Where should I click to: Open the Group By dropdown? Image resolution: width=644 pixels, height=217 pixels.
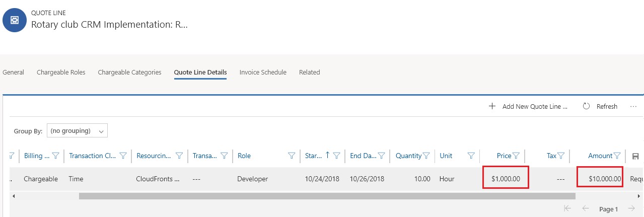tap(77, 131)
